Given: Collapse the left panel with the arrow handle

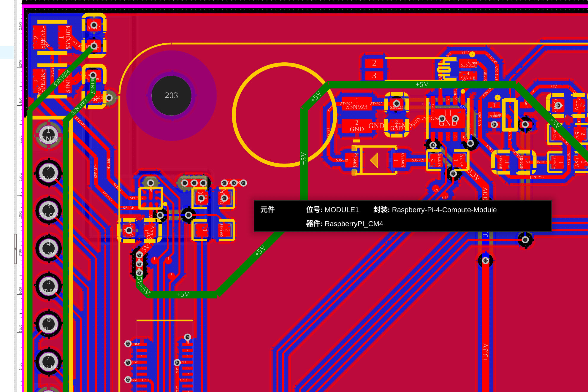Looking at the screenshot, I should (15, 249).
